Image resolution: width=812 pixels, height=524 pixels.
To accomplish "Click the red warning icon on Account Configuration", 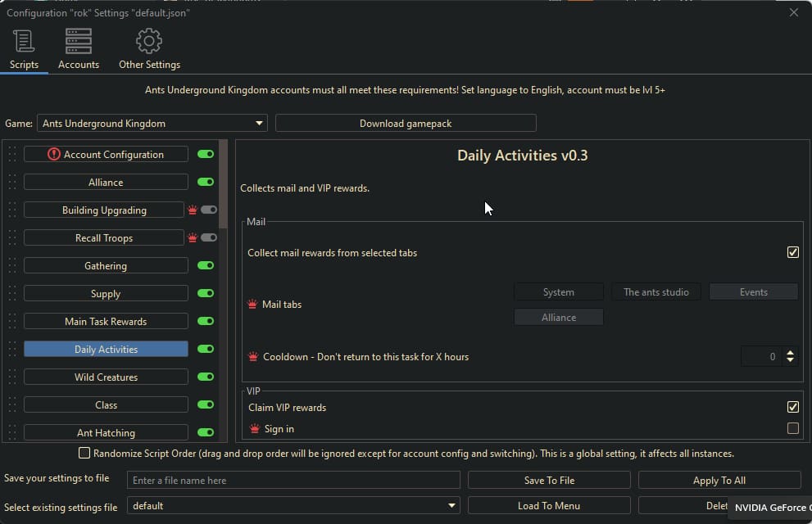I will click(x=54, y=154).
